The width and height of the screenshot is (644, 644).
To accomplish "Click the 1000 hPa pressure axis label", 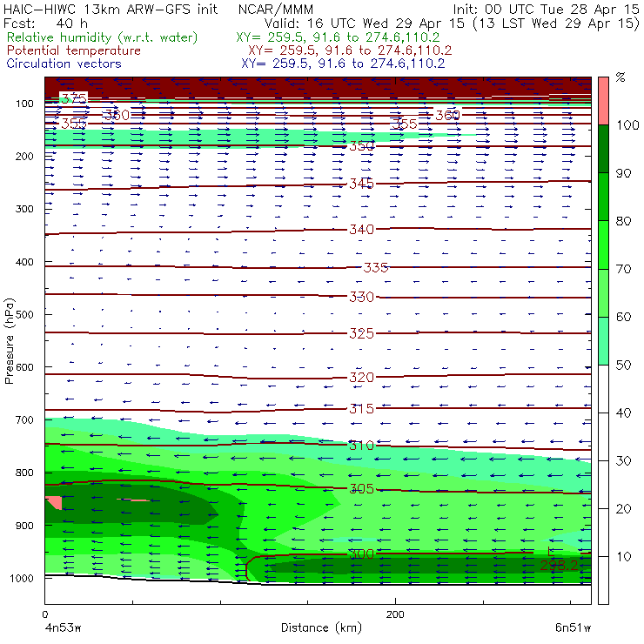I will pyautogui.click(x=22, y=578).
